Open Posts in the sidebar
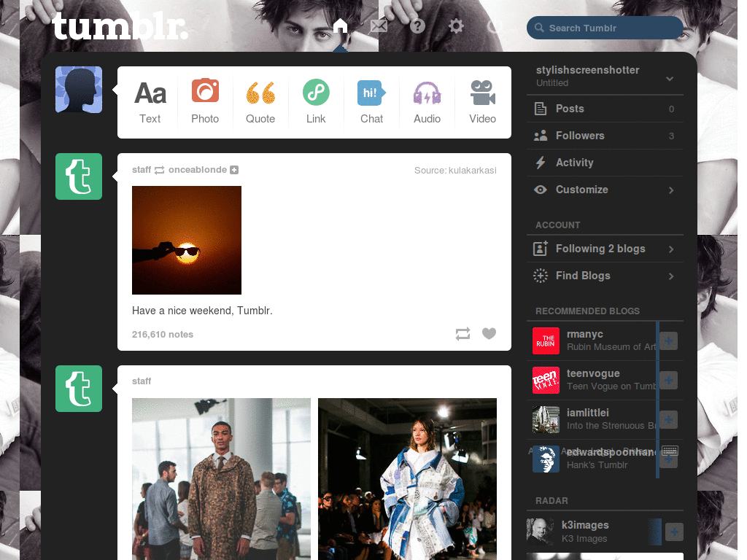 [x=605, y=109]
